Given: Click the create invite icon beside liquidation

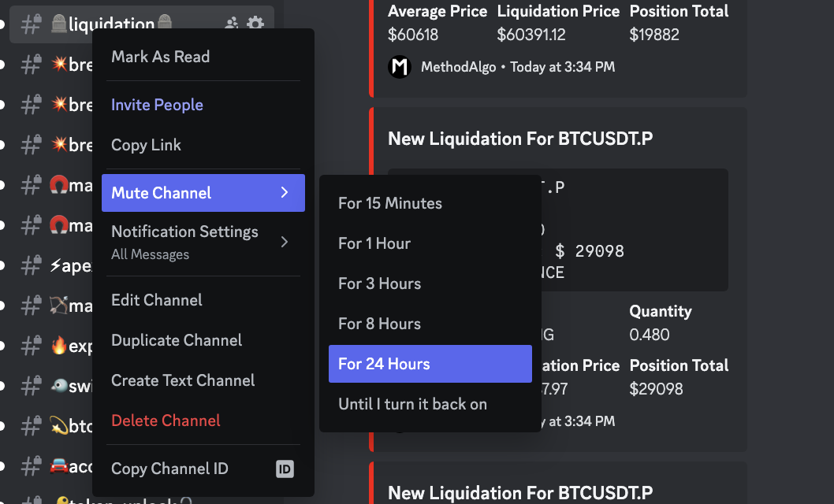Looking at the screenshot, I should [x=232, y=24].
